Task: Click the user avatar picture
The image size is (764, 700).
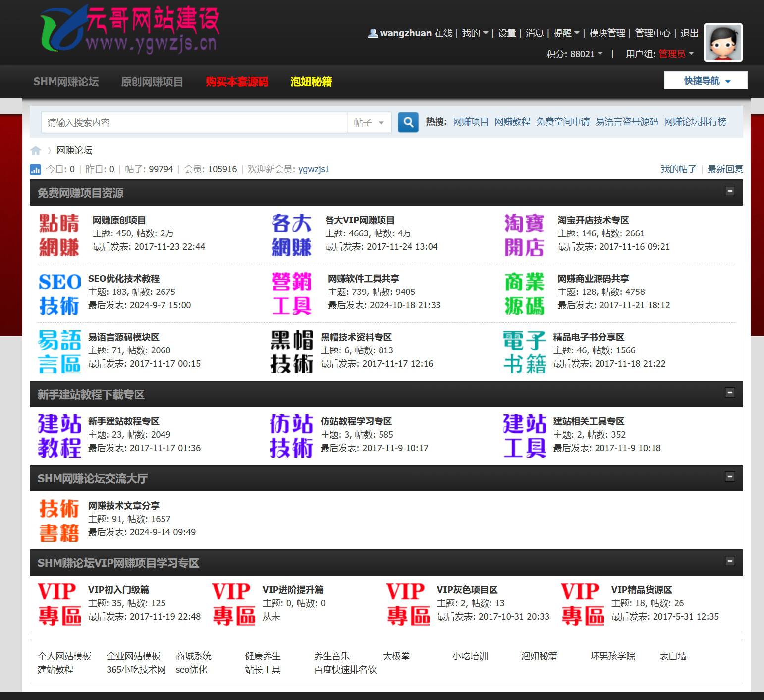Action: coord(723,43)
